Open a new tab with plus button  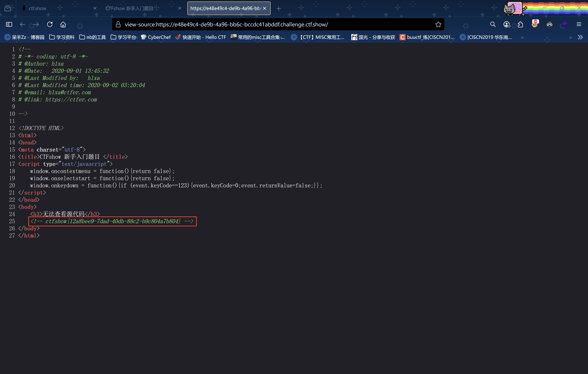click(279, 8)
